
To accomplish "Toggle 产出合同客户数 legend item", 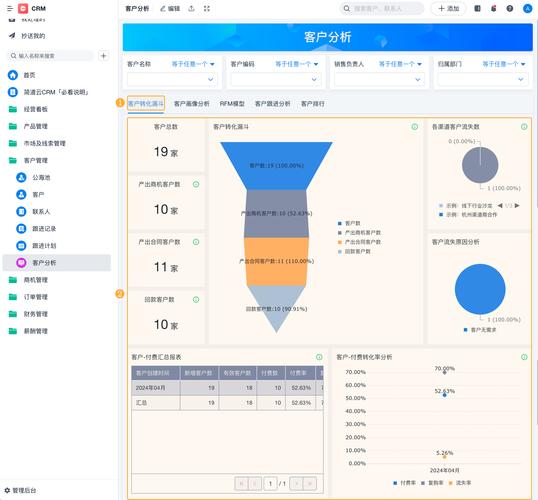I will pos(359,242).
